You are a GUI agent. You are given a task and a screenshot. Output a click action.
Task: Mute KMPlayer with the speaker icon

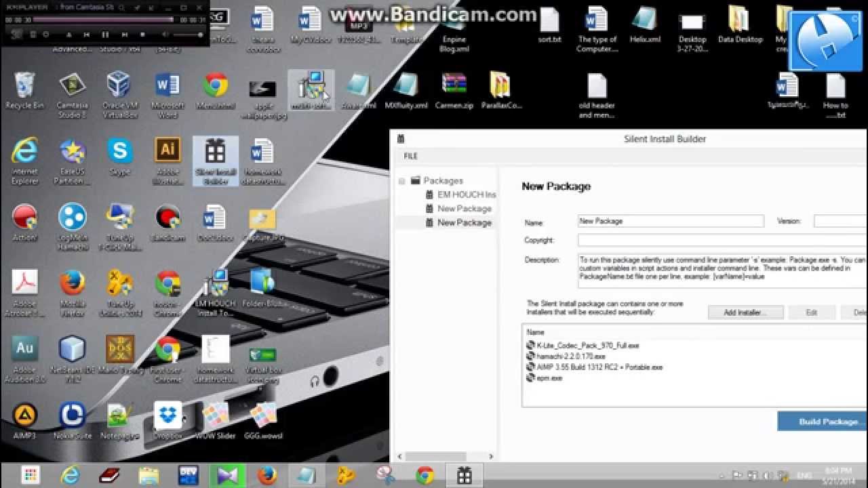coord(166,35)
